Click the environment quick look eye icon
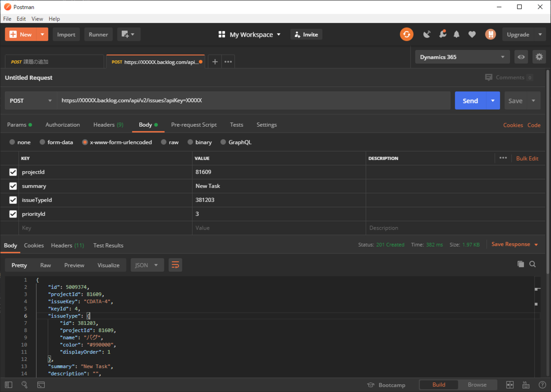 (521, 57)
